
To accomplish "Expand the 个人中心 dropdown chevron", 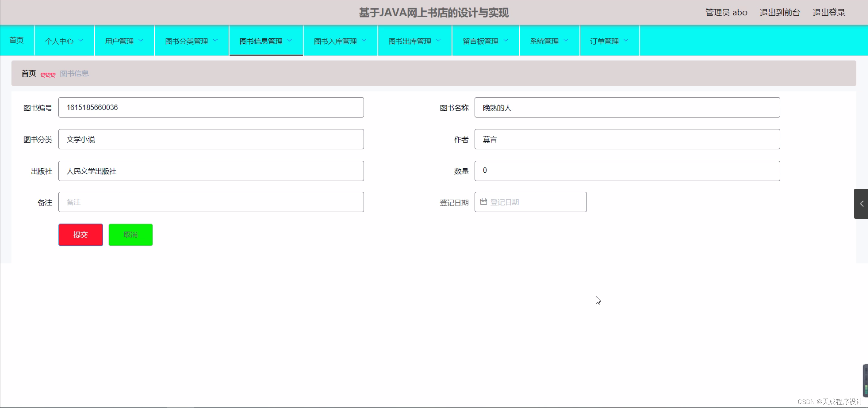I will (81, 40).
